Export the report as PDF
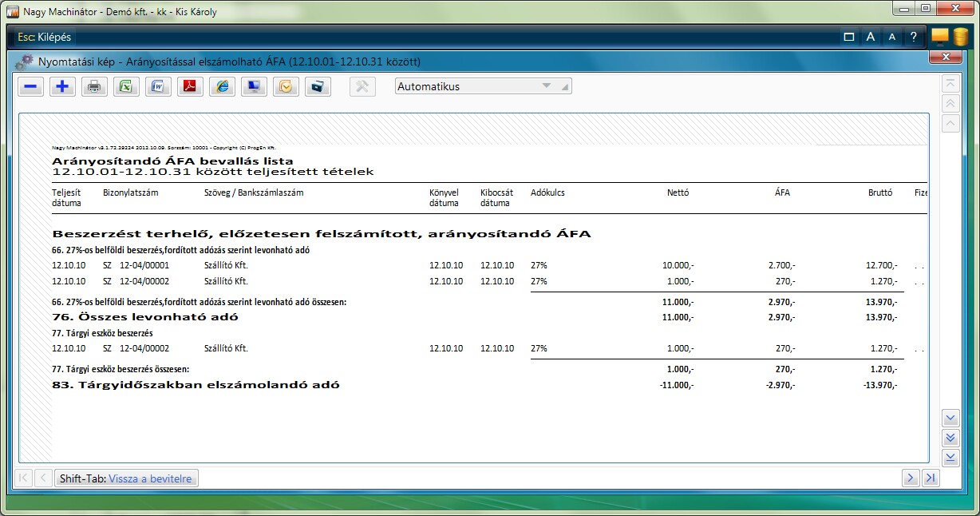 pos(190,87)
